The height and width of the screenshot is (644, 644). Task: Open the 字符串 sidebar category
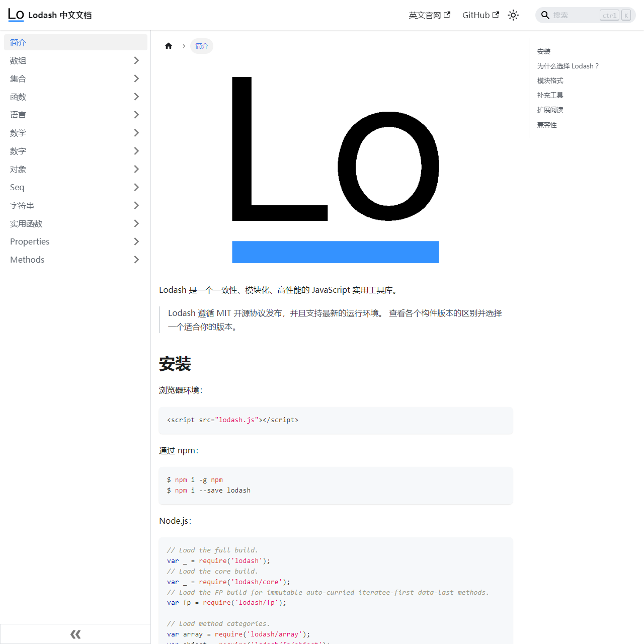(65, 205)
